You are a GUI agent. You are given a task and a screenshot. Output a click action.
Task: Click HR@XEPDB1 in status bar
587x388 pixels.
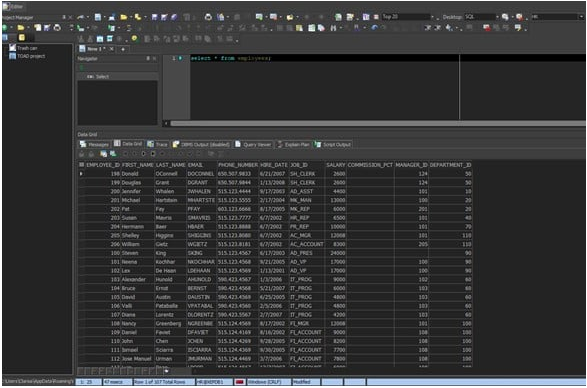[214, 382]
